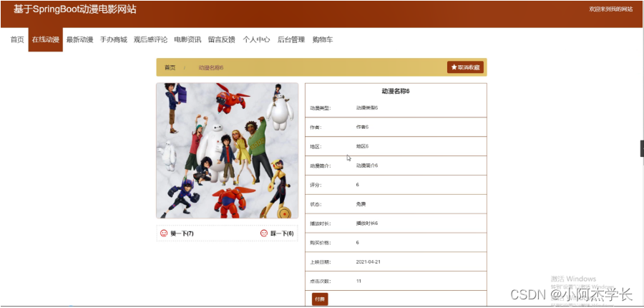Click 动漫名称6 in the breadcrumb
Image resolution: width=644 pixels, height=308 pixels.
click(211, 67)
